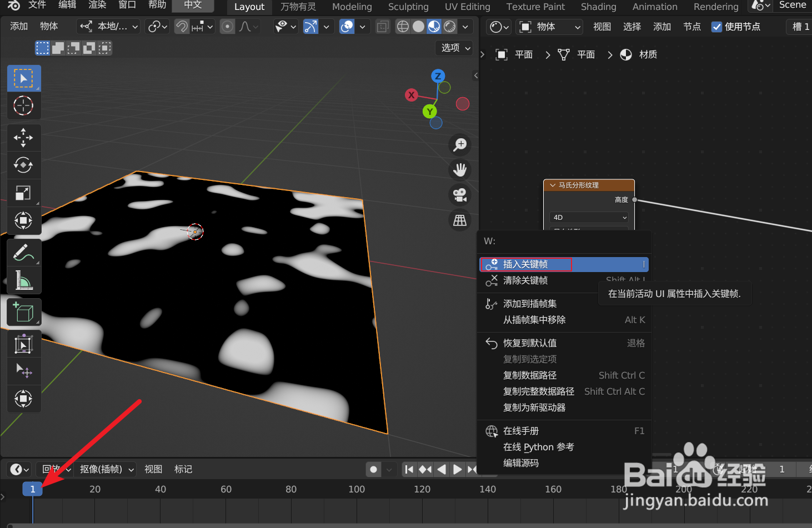Pick the Scale tool
The image size is (812, 528).
click(23, 193)
